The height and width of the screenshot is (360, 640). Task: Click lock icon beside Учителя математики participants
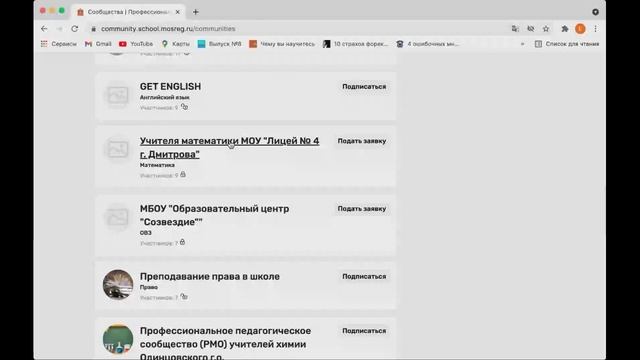click(x=183, y=174)
